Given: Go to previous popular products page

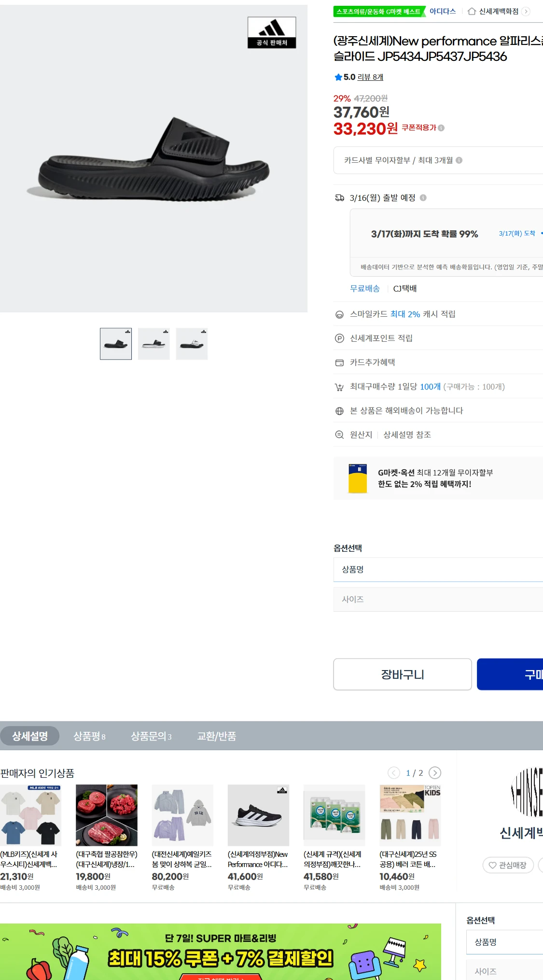Looking at the screenshot, I should [x=394, y=773].
